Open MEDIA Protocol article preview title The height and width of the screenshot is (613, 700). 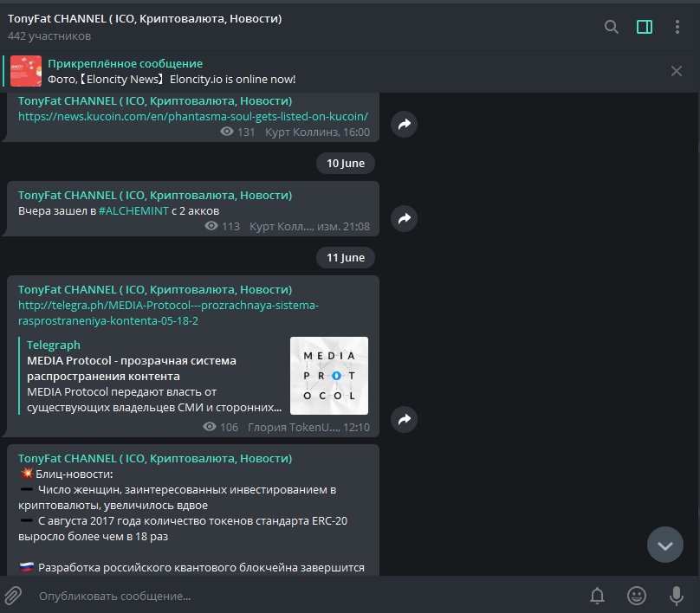coord(132,368)
